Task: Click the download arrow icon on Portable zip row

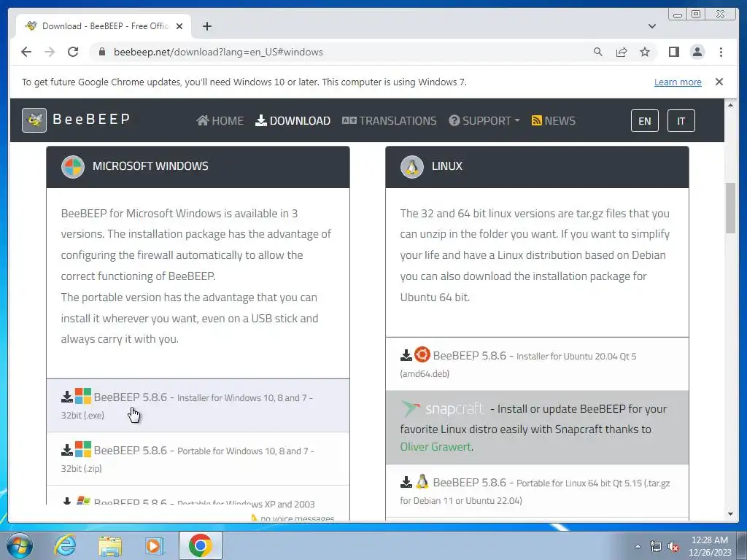Action: coord(66,451)
